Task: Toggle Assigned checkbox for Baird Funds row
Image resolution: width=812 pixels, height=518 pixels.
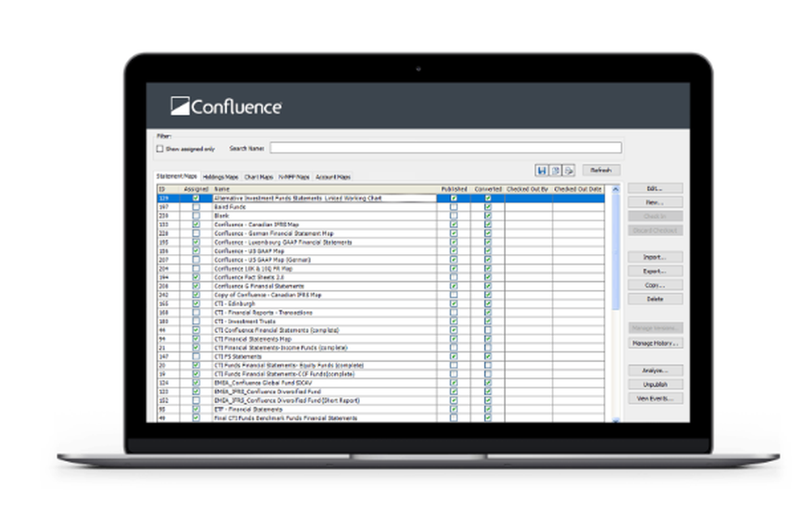Action: click(196, 207)
